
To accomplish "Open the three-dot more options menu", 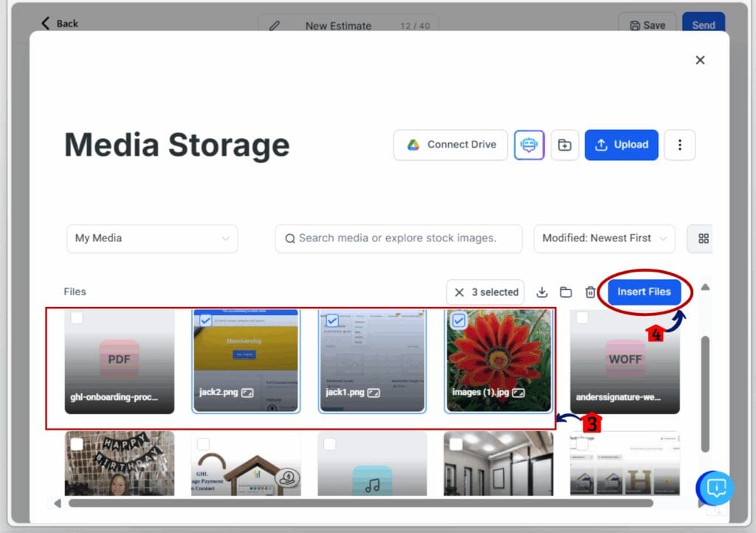I will (679, 145).
